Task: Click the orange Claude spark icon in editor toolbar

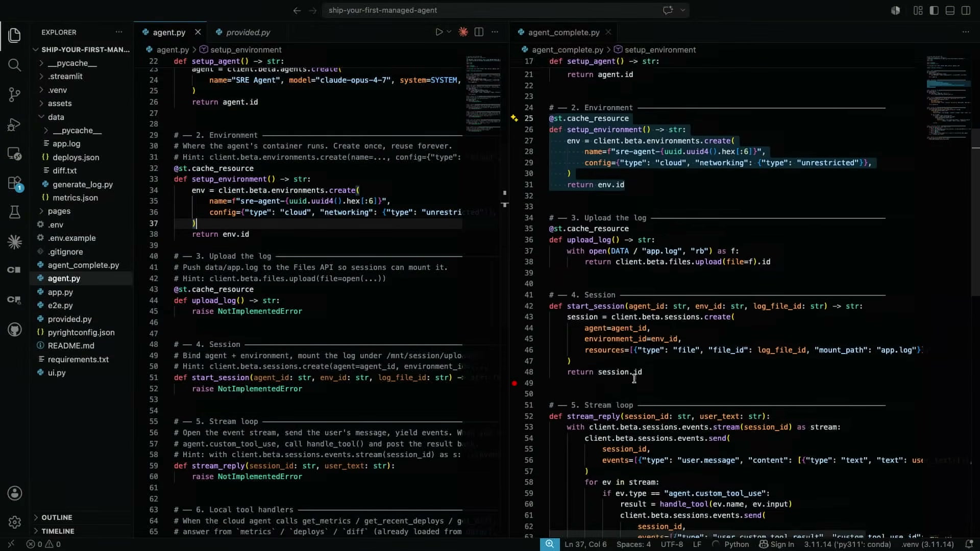Action: tap(463, 32)
